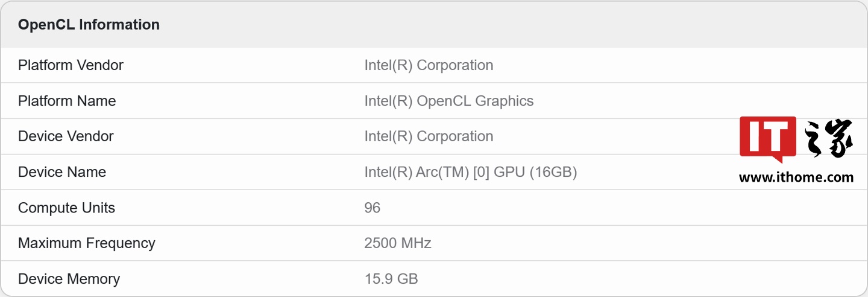Select the Device Memory label

(69, 279)
